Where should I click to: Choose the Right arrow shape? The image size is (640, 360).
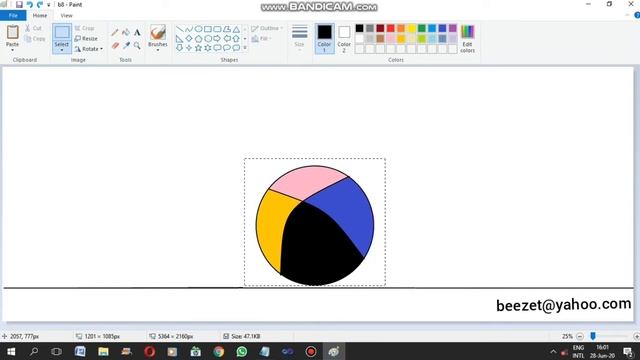pyautogui.click(x=217, y=39)
